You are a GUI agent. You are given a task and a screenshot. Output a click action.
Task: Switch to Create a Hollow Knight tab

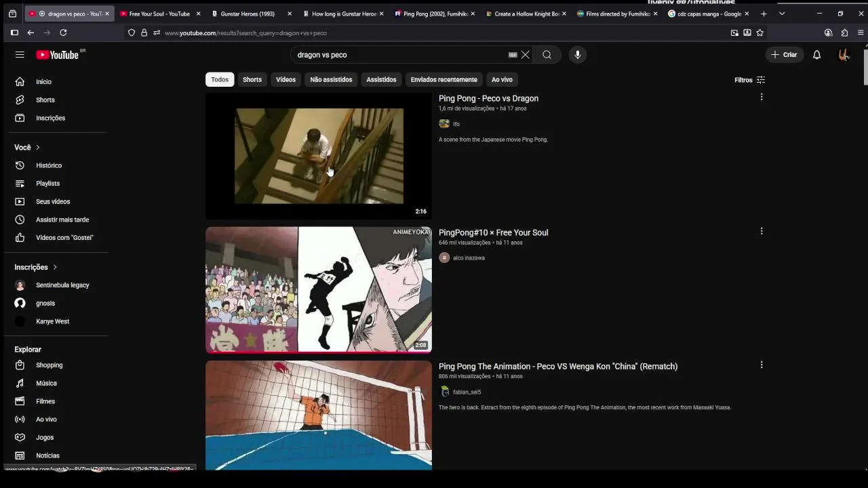[527, 14]
